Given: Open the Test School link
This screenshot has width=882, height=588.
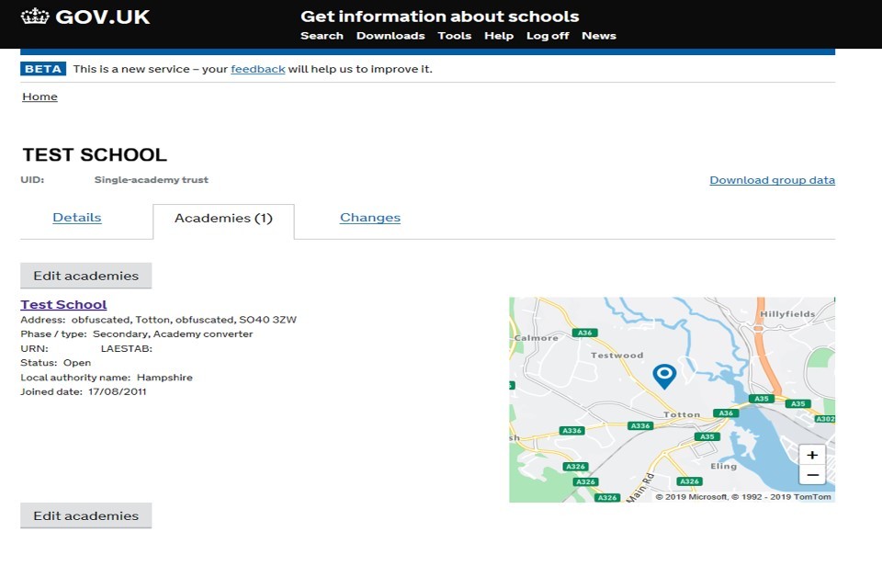Looking at the screenshot, I should (x=63, y=304).
